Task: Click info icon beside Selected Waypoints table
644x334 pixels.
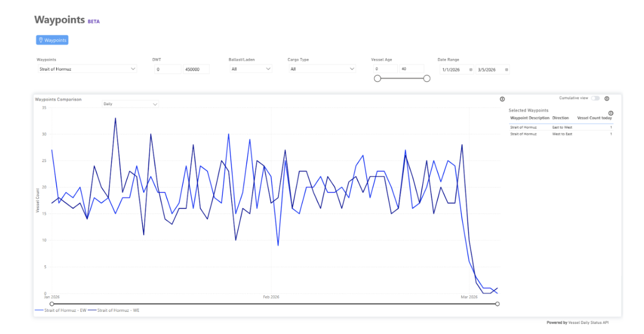Action: 610,113
